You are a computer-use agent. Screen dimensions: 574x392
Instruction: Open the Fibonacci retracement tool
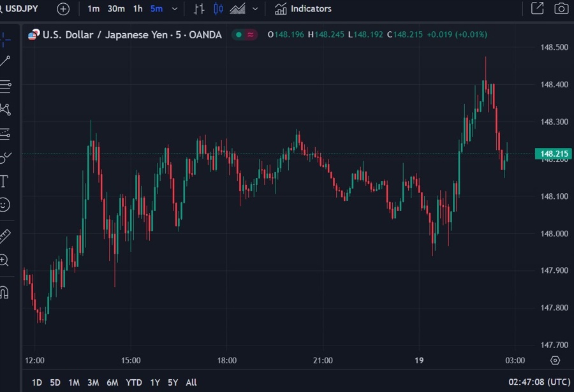[x=5, y=85]
